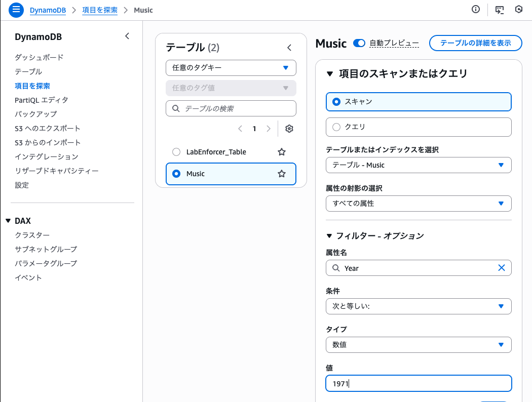Follow the DynamoDB breadcrumb link

(x=48, y=10)
